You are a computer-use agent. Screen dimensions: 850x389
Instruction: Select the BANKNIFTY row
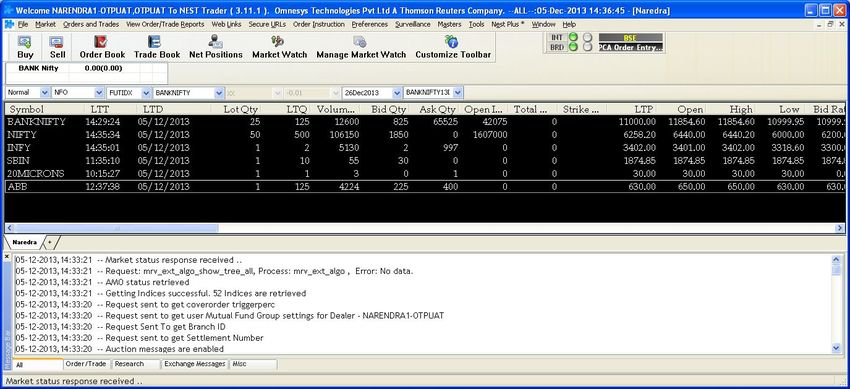pyautogui.click(x=425, y=122)
